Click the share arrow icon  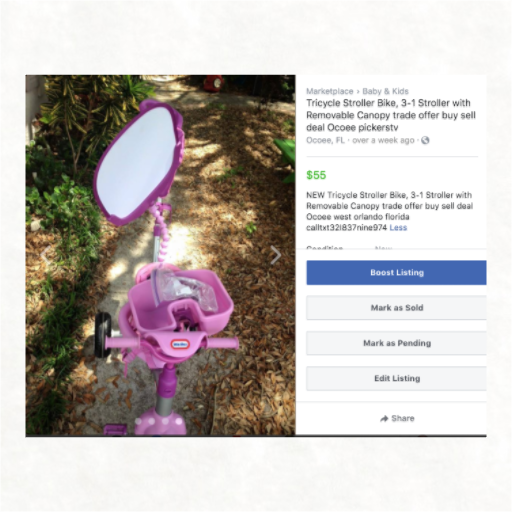coord(384,418)
